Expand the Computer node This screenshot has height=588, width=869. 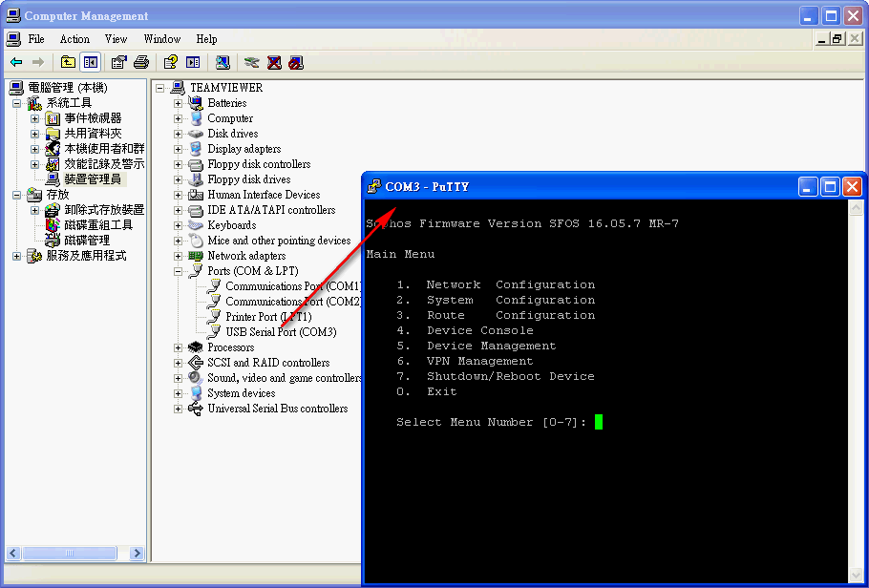pyautogui.click(x=178, y=118)
